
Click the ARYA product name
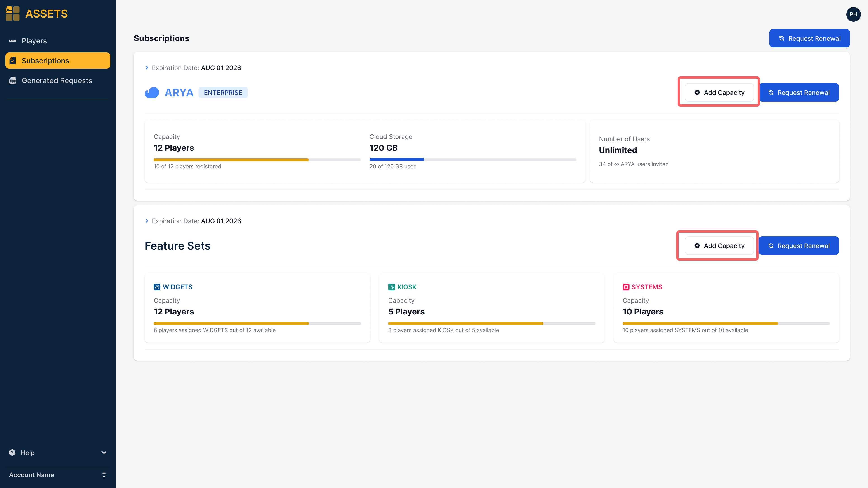click(x=179, y=92)
